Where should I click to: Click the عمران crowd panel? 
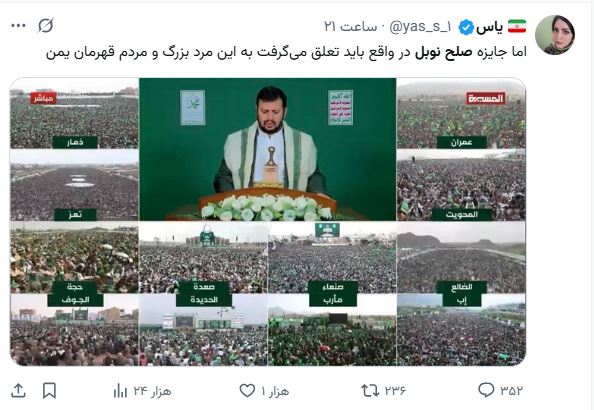click(461, 113)
